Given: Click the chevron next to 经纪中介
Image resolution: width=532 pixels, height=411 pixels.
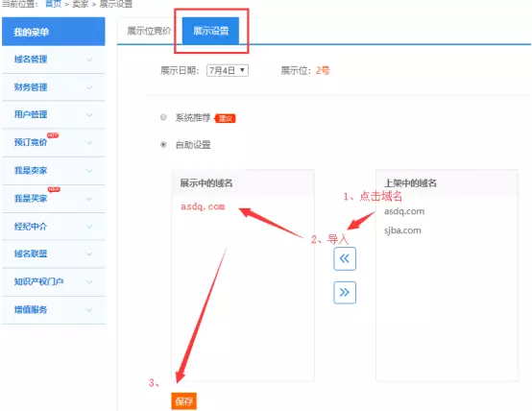Looking at the screenshot, I should coord(89,227).
